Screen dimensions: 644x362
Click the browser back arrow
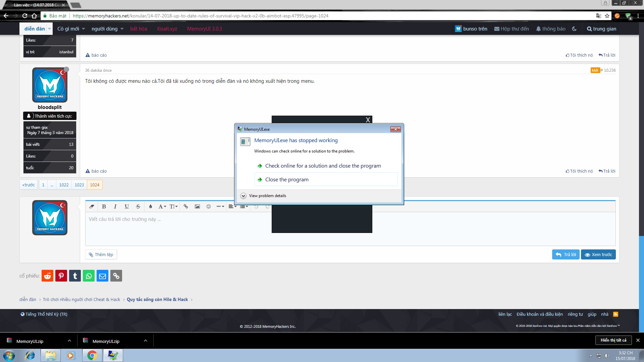coord(6,16)
